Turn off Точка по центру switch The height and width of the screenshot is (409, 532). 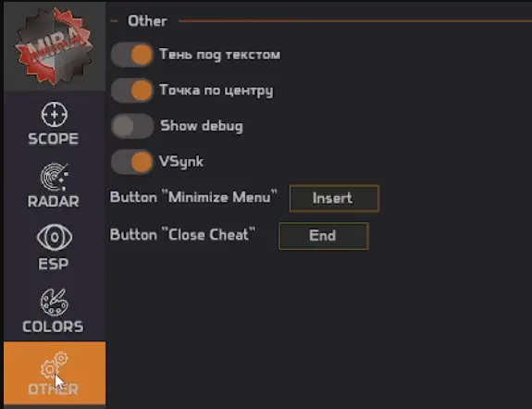(132, 91)
